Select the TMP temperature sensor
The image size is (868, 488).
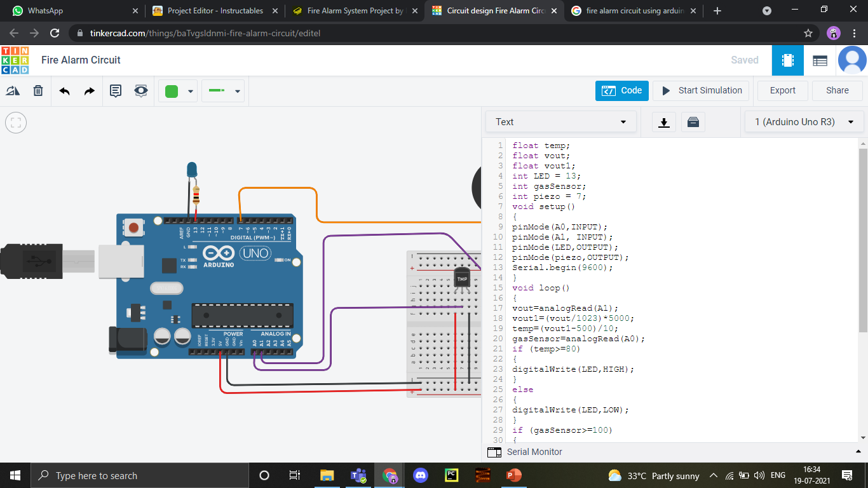pyautogui.click(x=462, y=279)
